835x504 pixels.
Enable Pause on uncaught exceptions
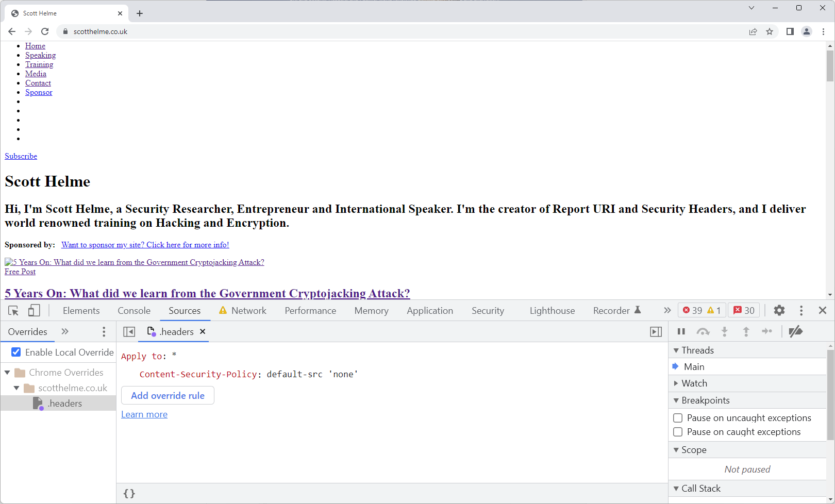pyautogui.click(x=678, y=418)
